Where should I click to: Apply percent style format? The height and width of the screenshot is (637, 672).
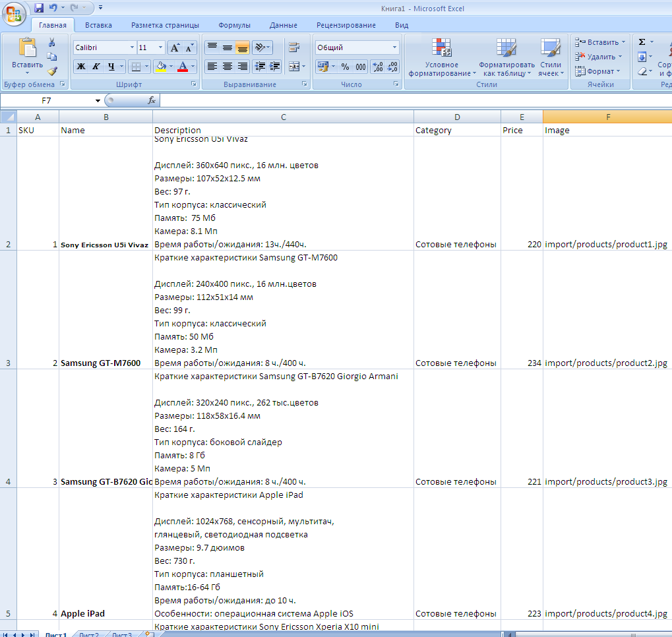[345, 67]
